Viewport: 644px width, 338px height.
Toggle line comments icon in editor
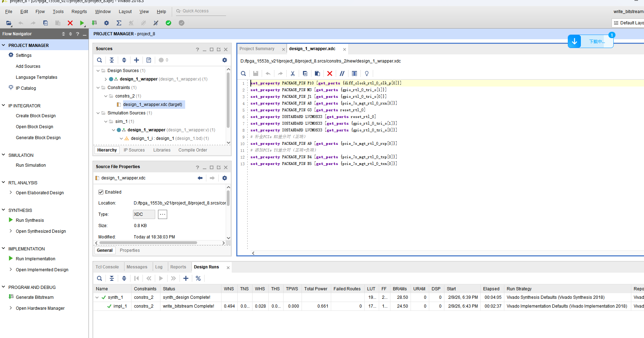(342, 73)
